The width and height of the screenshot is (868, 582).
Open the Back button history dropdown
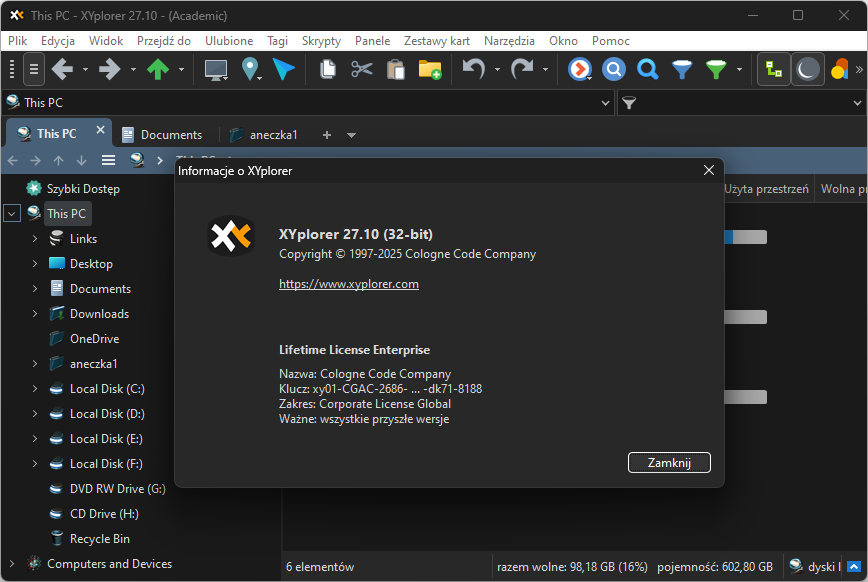(x=85, y=70)
